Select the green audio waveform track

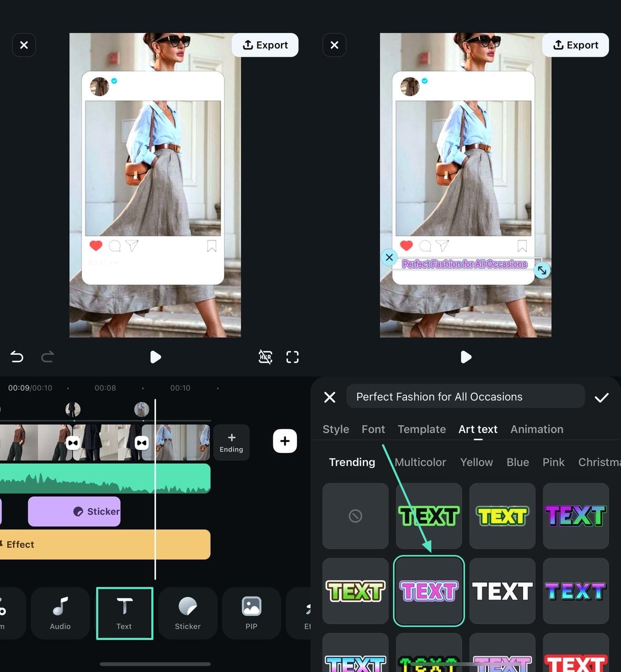coord(105,478)
